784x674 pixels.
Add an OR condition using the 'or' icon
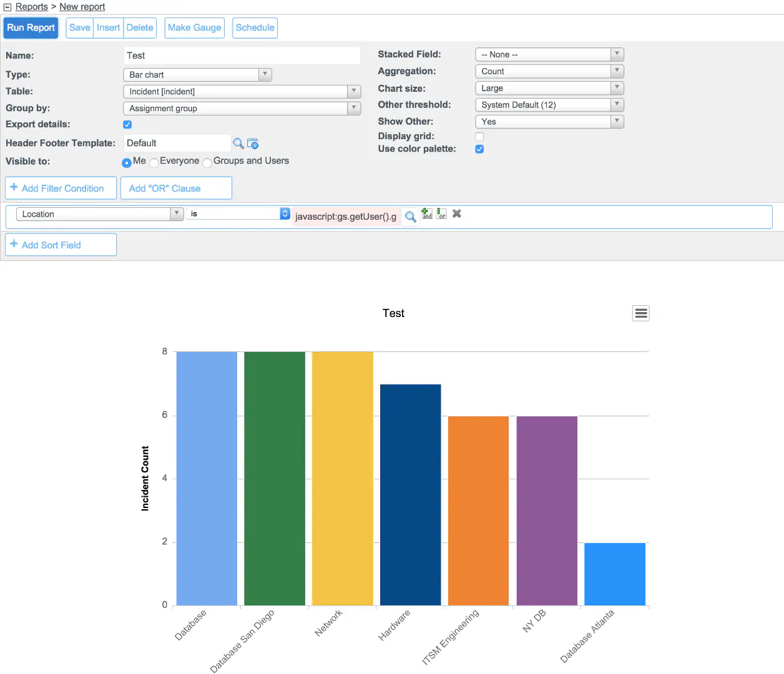[x=441, y=213]
